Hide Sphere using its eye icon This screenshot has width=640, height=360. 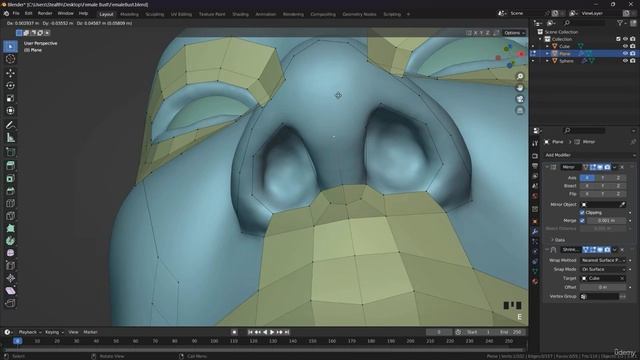pos(625,61)
